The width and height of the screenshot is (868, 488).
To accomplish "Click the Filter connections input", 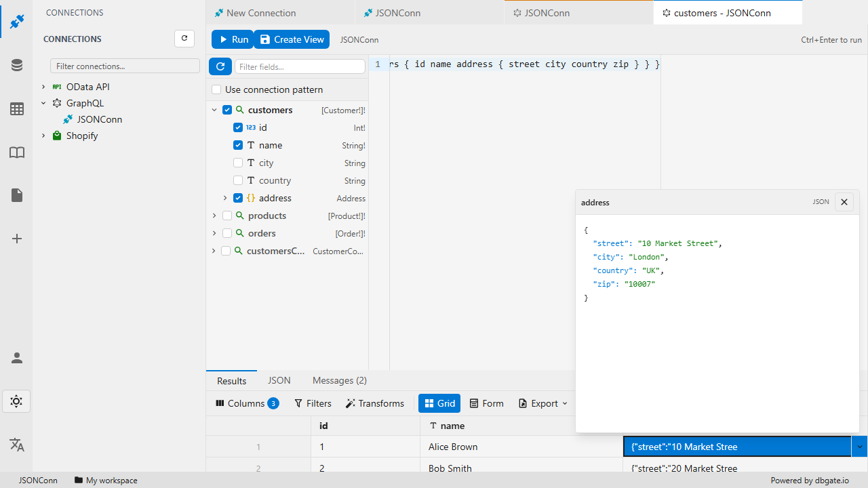I will coord(125,66).
